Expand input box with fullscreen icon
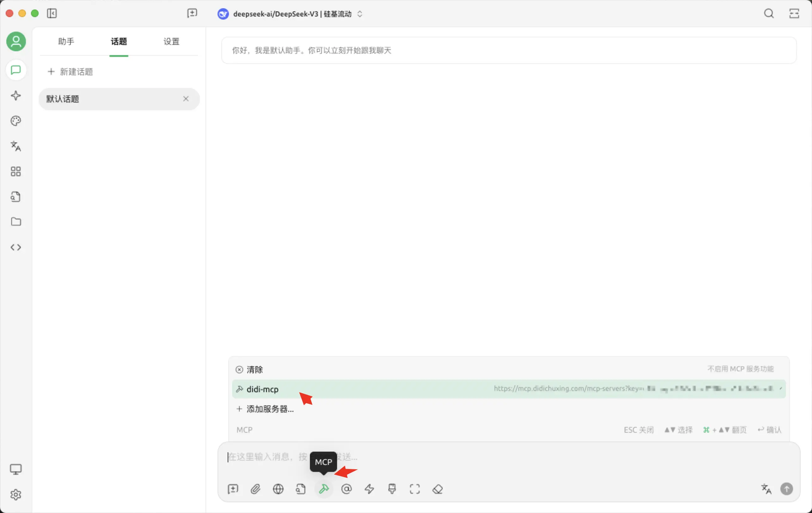Viewport: 812px width, 513px height. pos(415,489)
